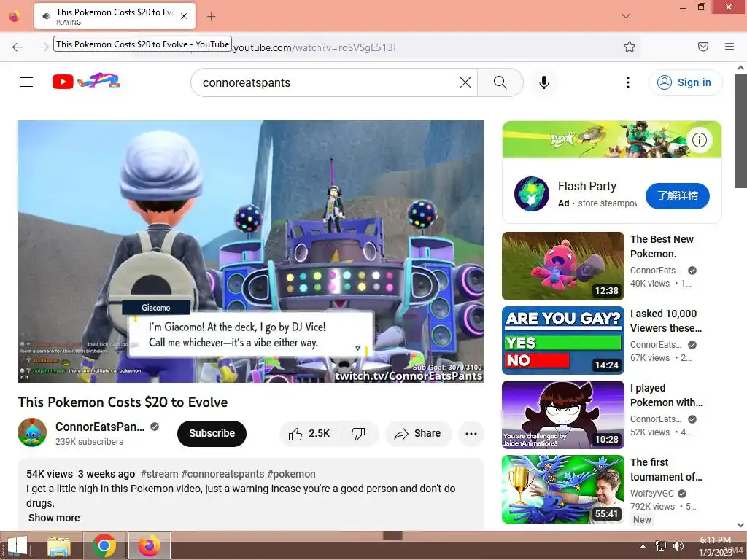Open the #stream hashtag link
Screen dimensions: 747x560
pyautogui.click(x=159, y=474)
